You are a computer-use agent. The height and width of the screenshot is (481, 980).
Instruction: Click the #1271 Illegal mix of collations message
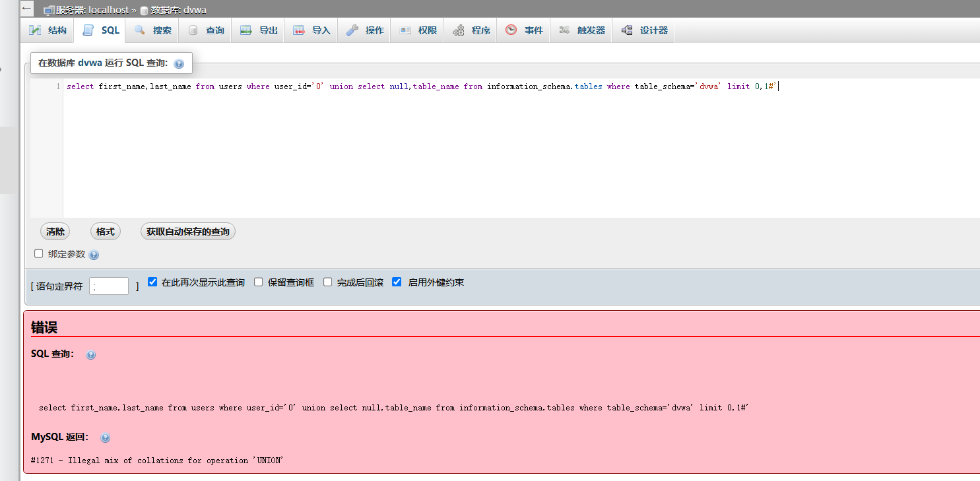point(157,461)
